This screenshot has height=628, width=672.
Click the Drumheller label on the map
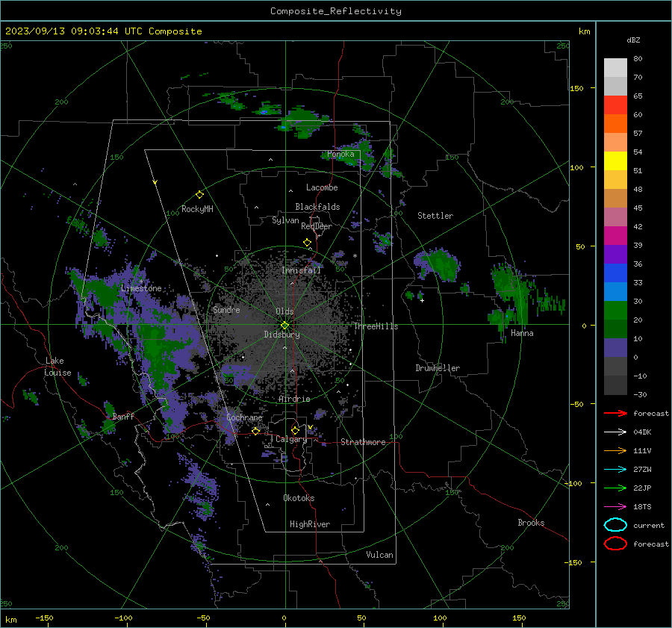click(438, 368)
